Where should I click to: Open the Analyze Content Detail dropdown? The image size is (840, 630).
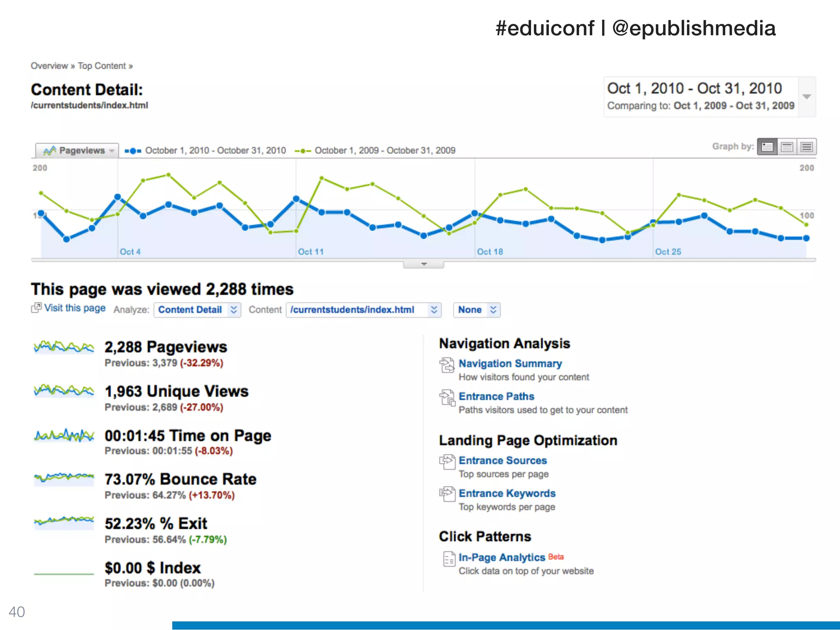(197, 310)
